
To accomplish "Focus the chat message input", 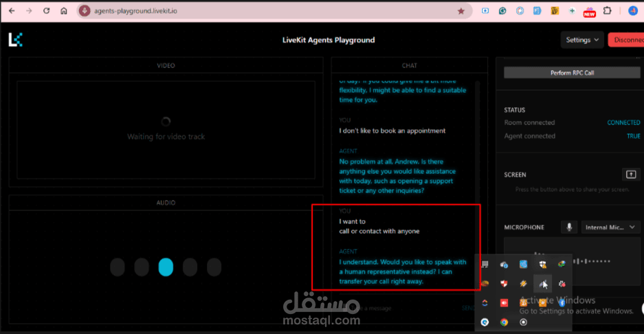I will [403, 308].
